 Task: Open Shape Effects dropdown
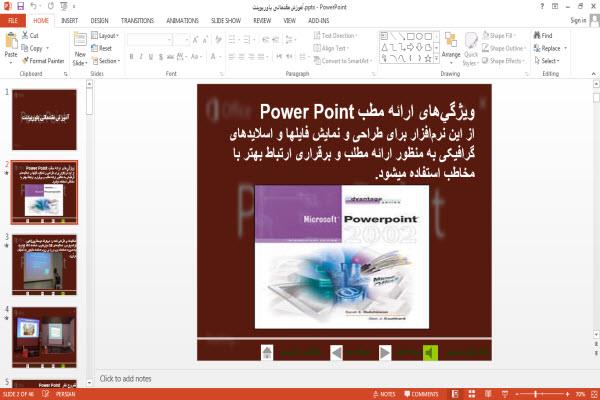click(503, 61)
